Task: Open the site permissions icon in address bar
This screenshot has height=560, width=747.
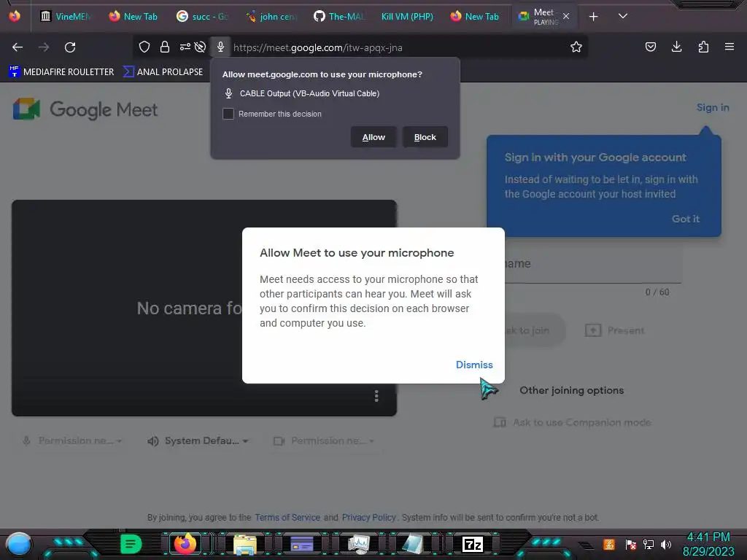Action: tap(185, 47)
